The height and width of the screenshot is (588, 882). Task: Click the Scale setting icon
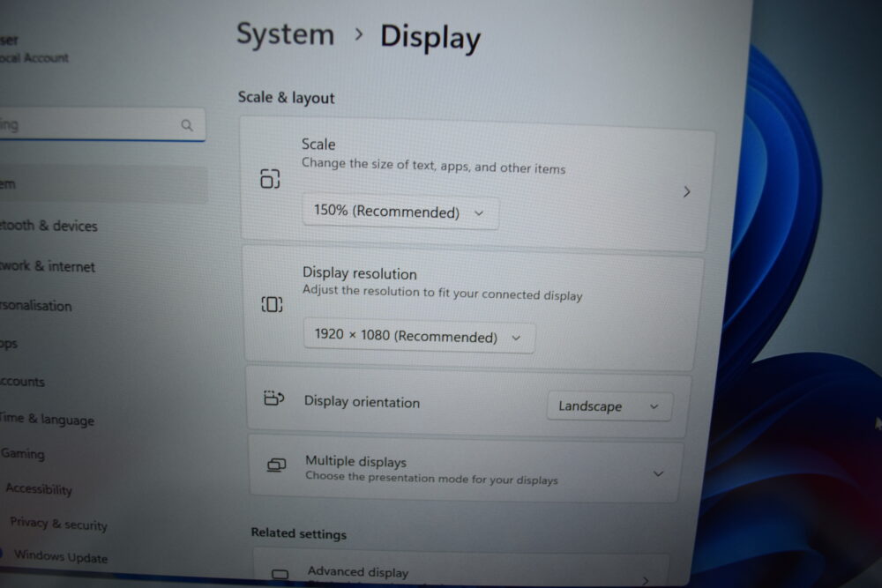click(x=270, y=179)
